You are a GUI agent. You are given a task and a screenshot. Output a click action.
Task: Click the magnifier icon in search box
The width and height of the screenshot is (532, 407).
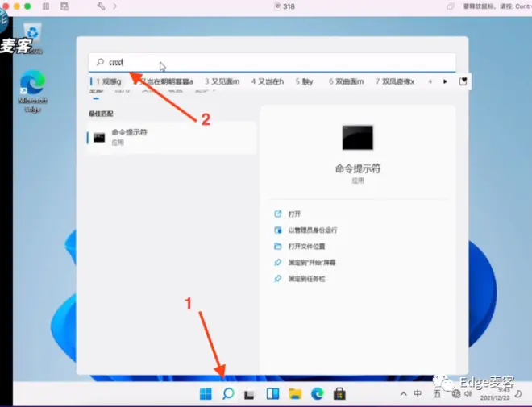100,62
